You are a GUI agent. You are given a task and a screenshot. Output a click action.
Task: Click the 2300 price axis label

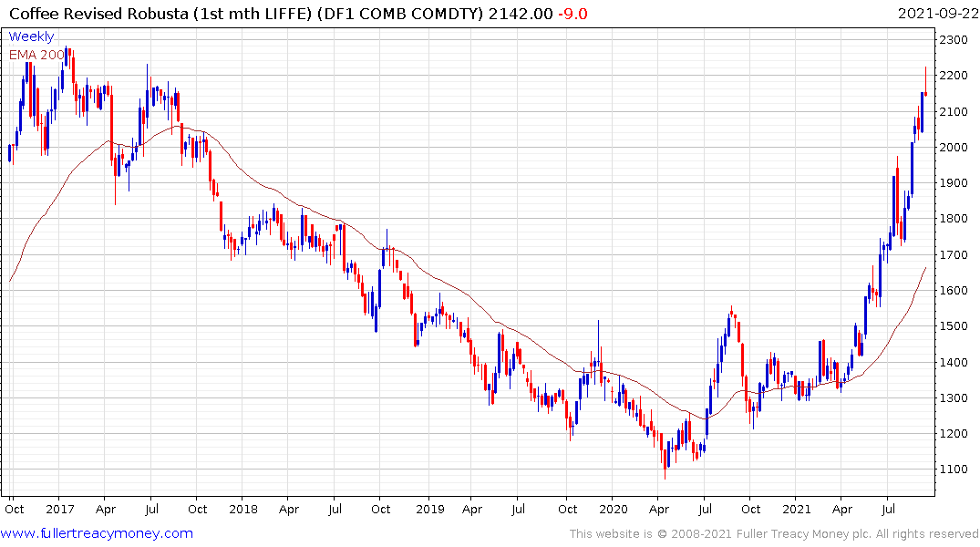coord(954,40)
